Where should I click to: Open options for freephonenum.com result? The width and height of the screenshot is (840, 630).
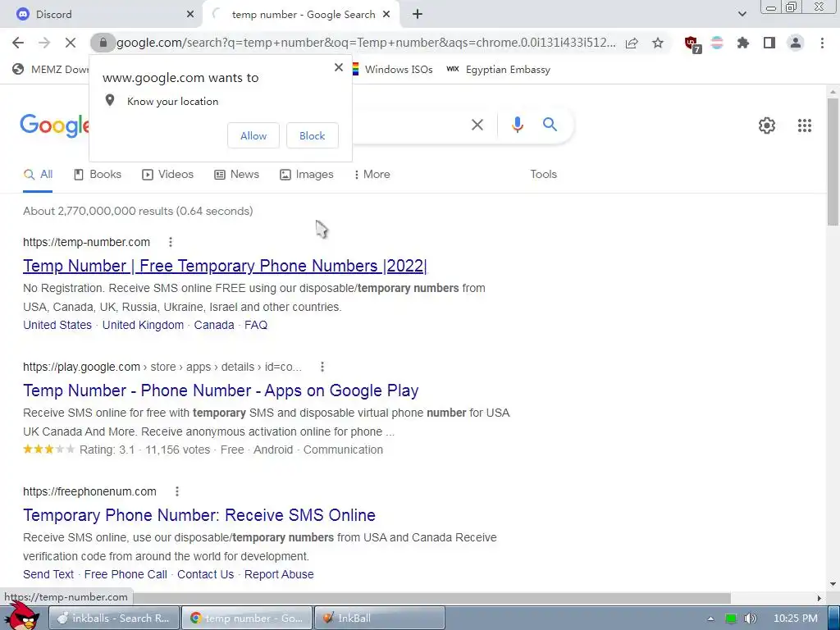(x=177, y=492)
